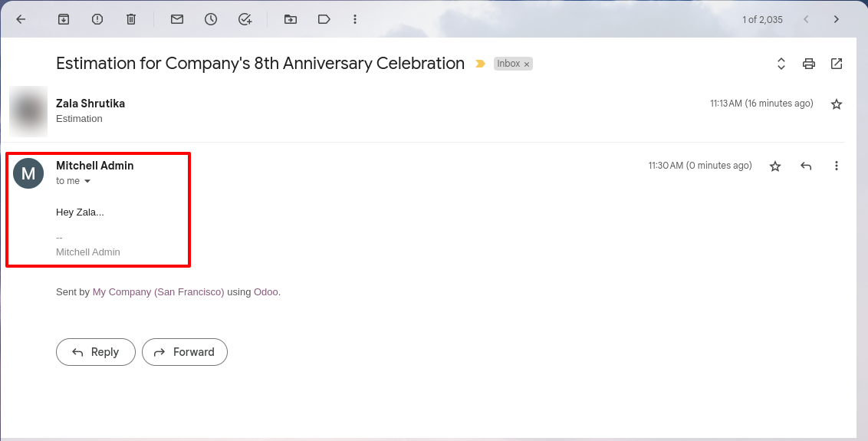Toggle the yellow importance marker
The image size is (868, 441).
[x=481, y=64]
